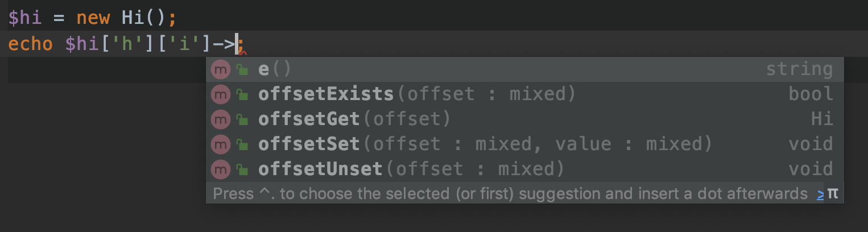Select the e() completion suggestion
Viewport: 868px width, 232px height.
274,69
